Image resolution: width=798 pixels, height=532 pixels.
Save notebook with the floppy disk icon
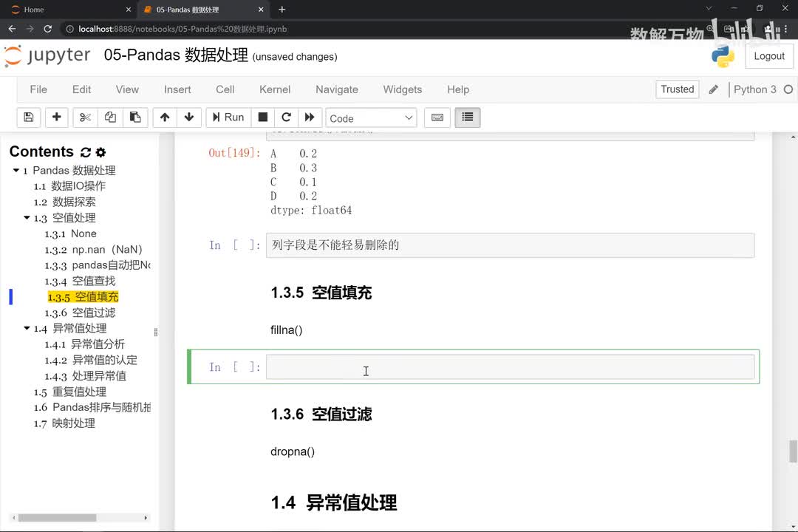pos(29,117)
